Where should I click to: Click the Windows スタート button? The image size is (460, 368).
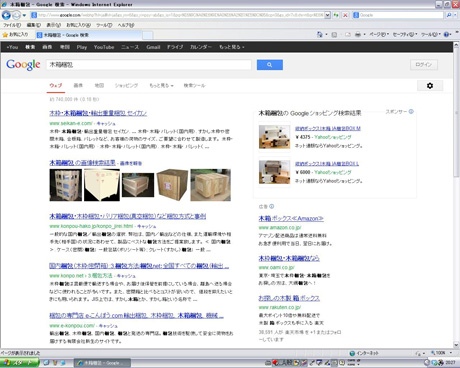click(x=19, y=363)
